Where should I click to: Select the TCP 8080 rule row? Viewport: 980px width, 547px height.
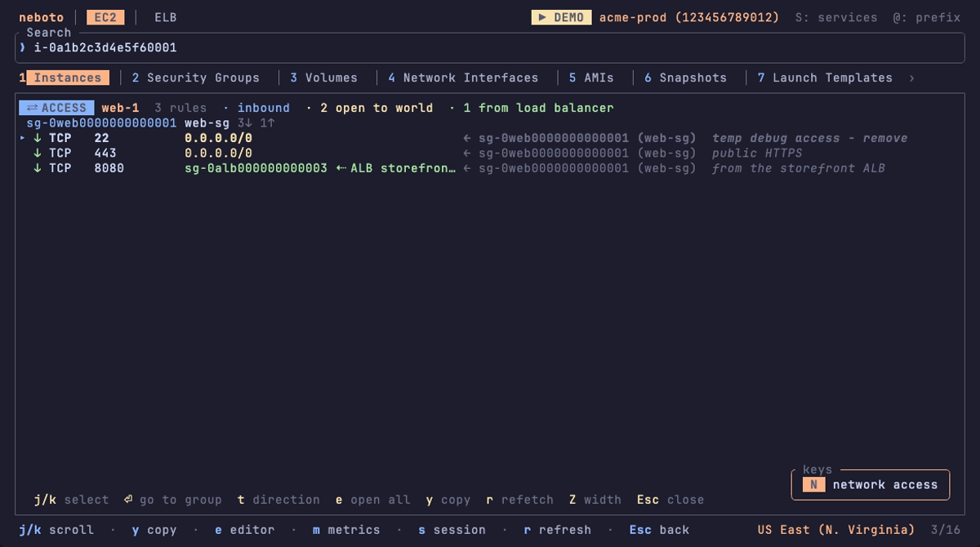(490, 168)
